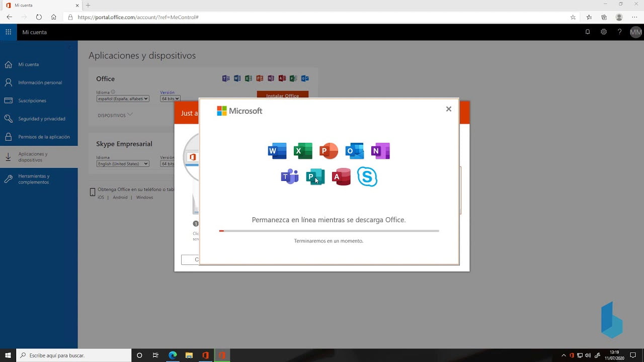The width and height of the screenshot is (644, 362).
Task: Open the Office Versión 64 bits dropdown
Action: (x=170, y=99)
